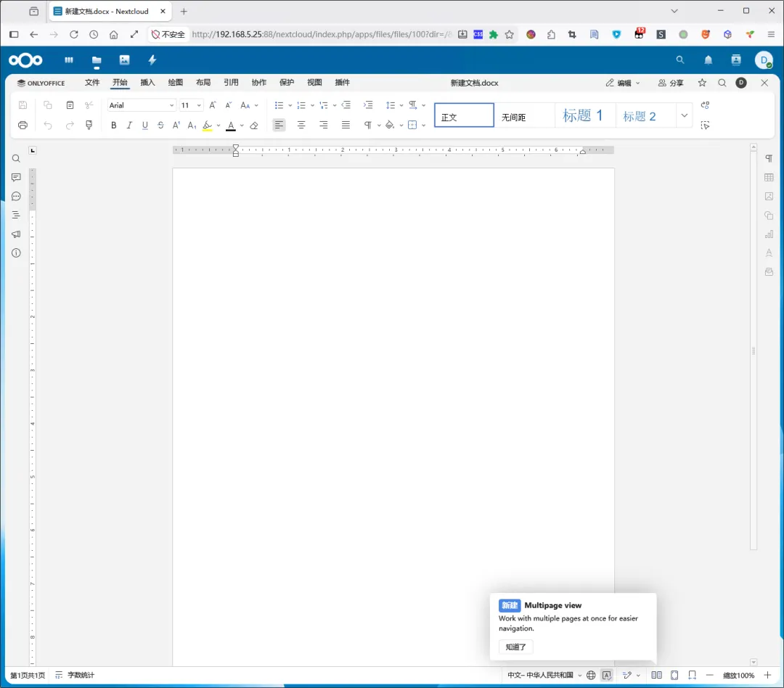Switch to the 视图 ribbon tab
The image size is (784, 688).
(314, 83)
